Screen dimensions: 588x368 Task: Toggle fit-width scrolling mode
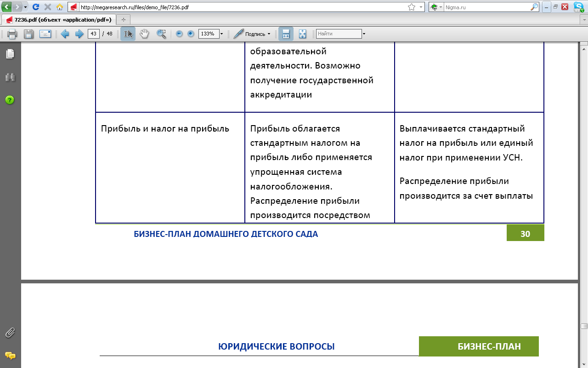point(286,34)
